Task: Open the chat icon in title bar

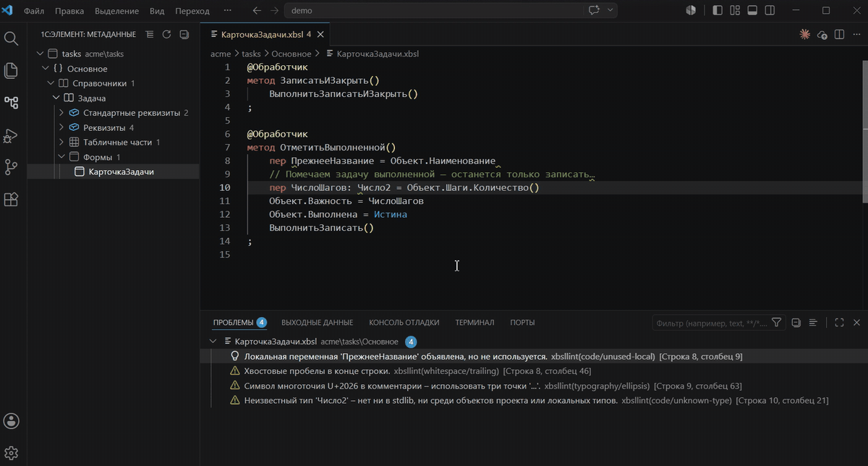Action: (x=595, y=11)
